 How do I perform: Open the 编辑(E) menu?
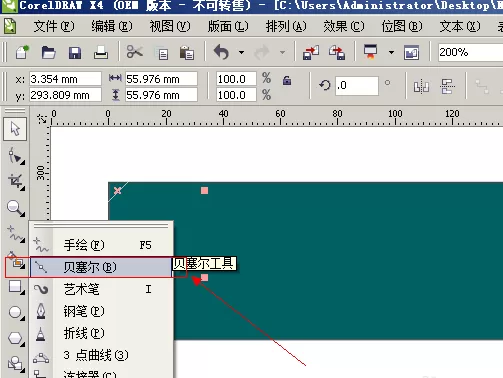[112, 26]
